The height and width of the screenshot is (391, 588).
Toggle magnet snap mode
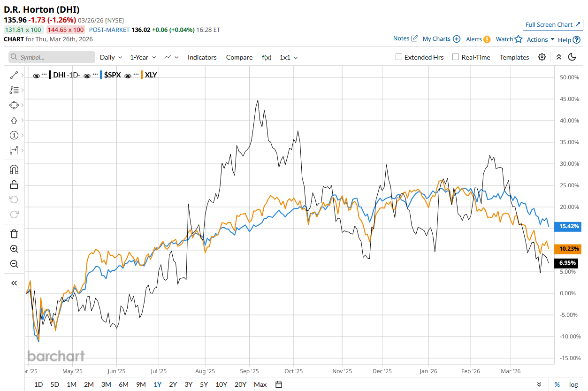tap(14, 169)
